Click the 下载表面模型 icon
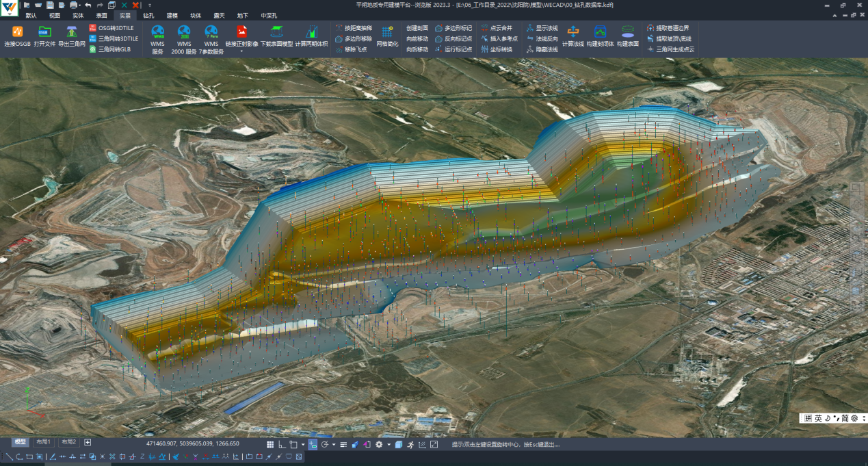 [276, 32]
